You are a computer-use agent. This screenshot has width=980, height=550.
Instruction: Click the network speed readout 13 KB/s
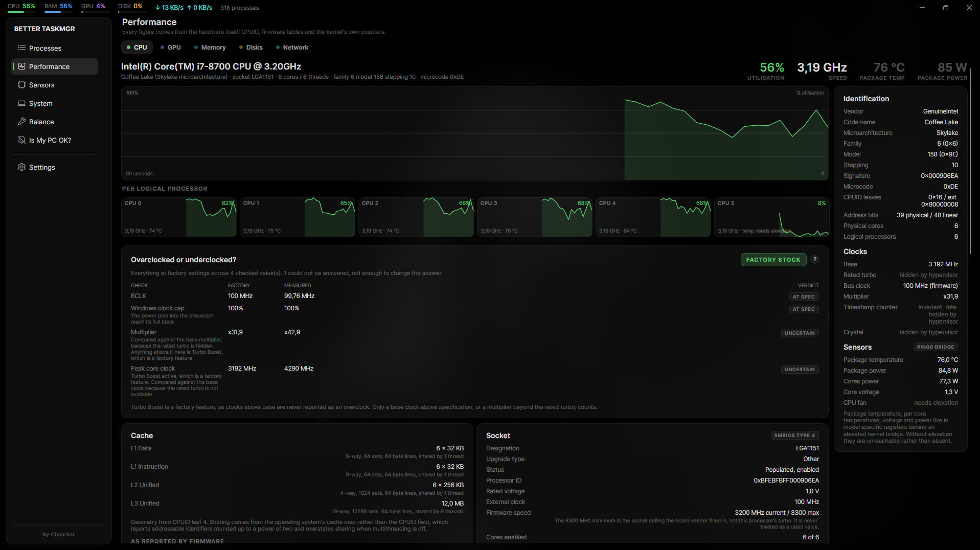click(169, 8)
